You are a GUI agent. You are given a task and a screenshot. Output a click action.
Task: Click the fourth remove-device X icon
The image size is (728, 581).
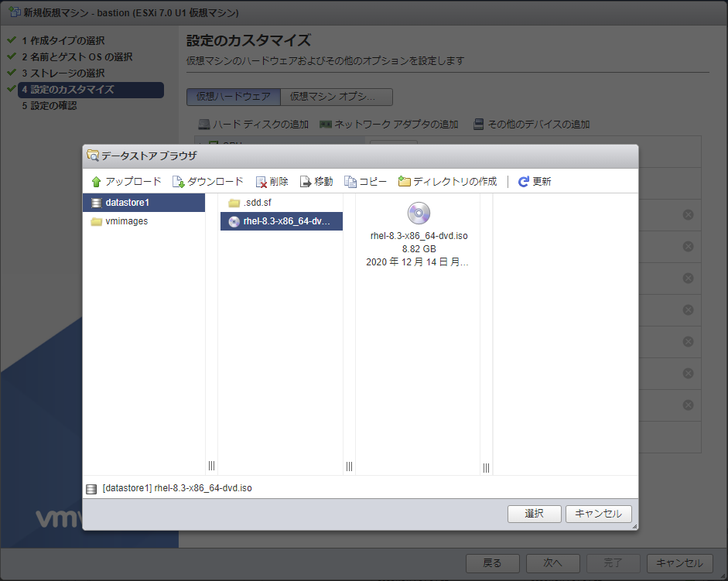[688, 309]
